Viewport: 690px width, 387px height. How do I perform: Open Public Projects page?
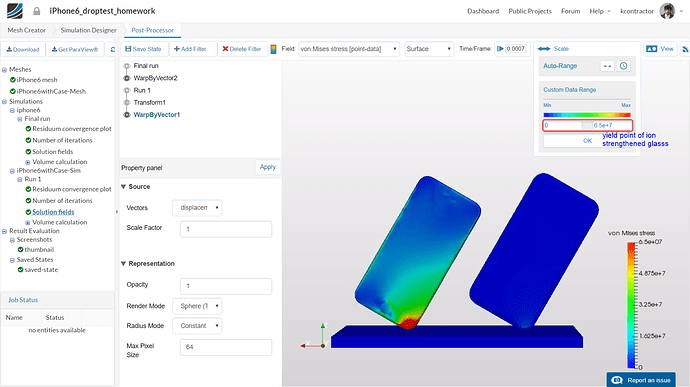[530, 11]
